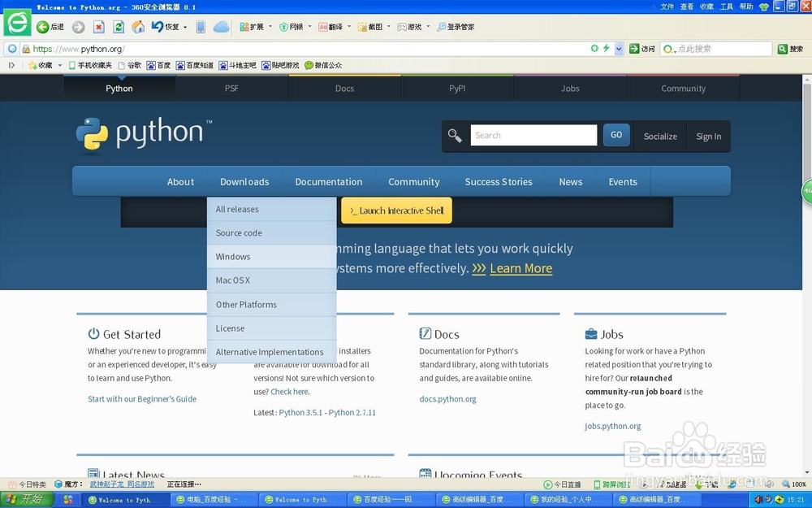The height and width of the screenshot is (508, 812).
Task: Click the python.org Search input field
Action: click(533, 135)
